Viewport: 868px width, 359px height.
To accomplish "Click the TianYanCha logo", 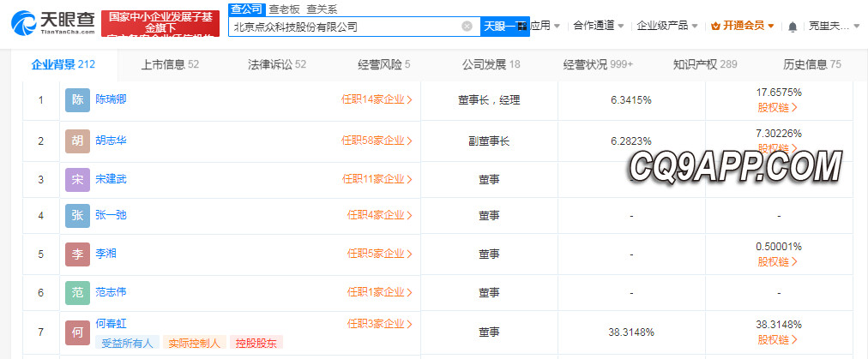I will (x=52, y=23).
